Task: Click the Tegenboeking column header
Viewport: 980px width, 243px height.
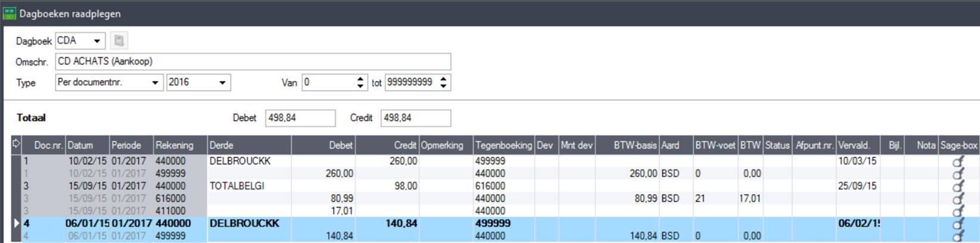Action: click(503, 145)
